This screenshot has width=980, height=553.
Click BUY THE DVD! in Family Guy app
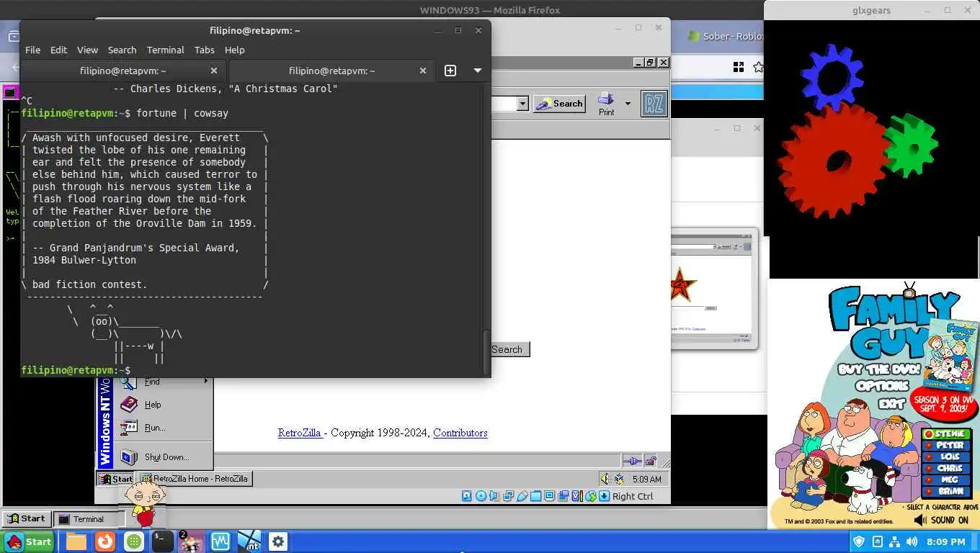879,370
